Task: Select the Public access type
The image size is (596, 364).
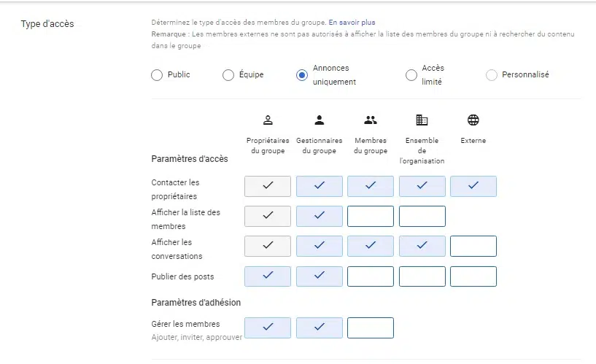Action: (x=157, y=75)
